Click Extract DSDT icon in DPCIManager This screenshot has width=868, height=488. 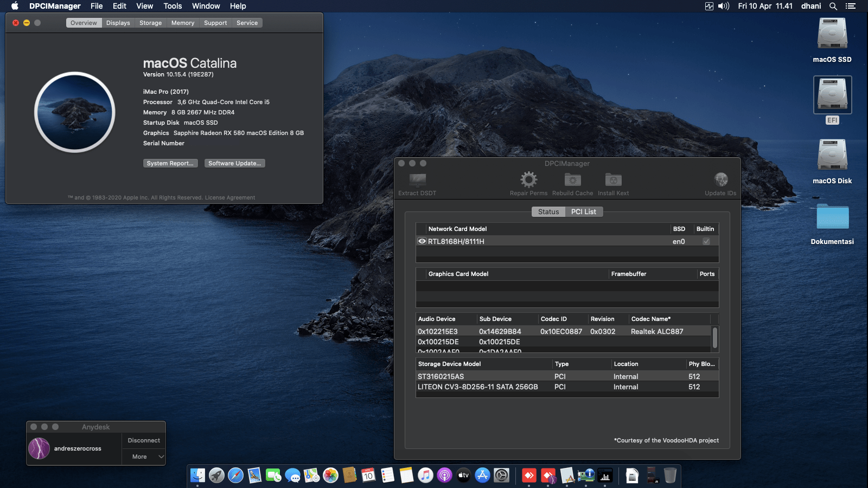pyautogui.click(x=417, y=179)
